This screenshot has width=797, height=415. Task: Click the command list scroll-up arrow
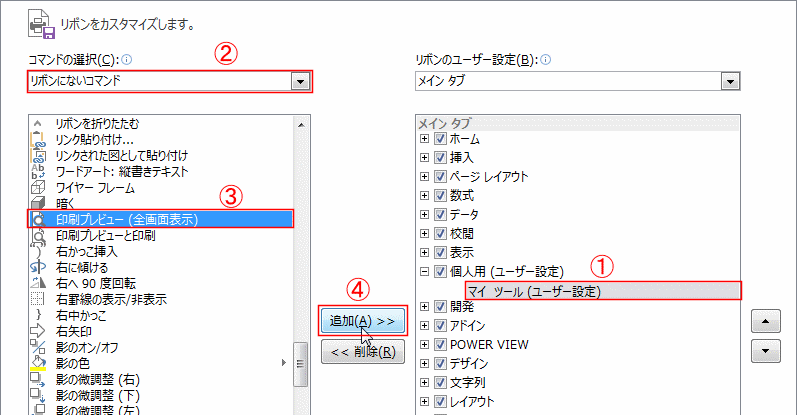click(300, 124)
